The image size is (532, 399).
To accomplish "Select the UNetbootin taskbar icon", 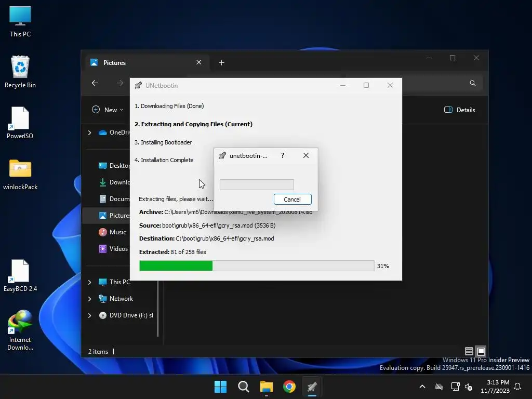I will [x=312, y=387].
